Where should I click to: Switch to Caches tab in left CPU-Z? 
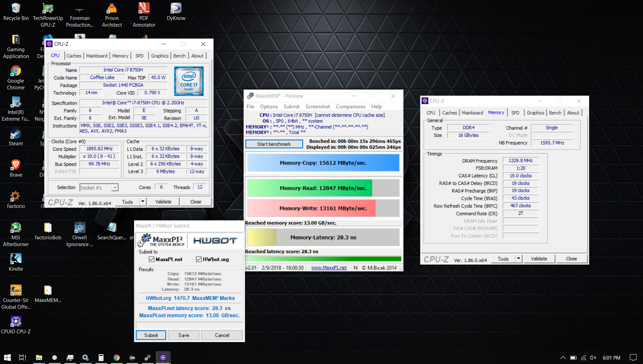click(x=74, y=56)
